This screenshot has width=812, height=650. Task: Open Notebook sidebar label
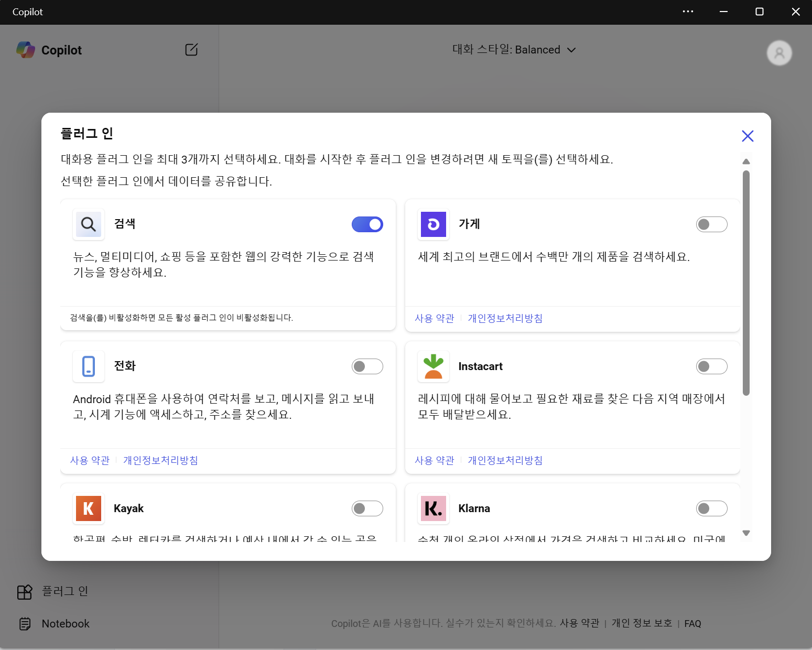[66, 624]
